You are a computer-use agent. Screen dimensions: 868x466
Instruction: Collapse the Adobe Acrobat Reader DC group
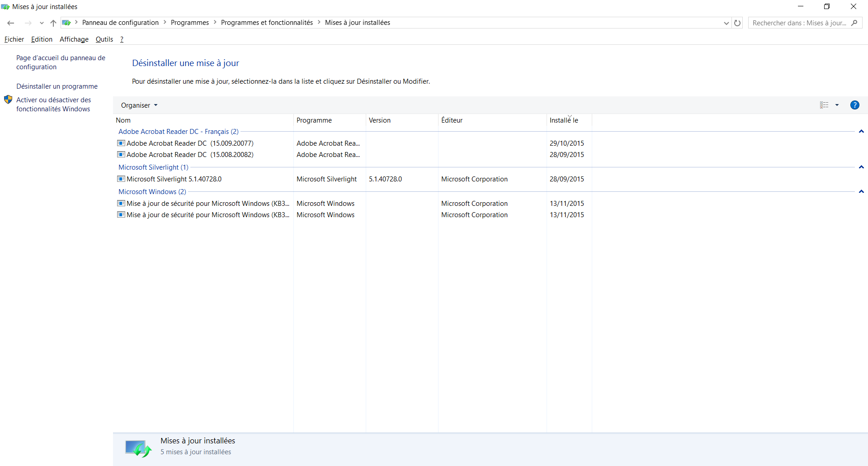(861, 132)
